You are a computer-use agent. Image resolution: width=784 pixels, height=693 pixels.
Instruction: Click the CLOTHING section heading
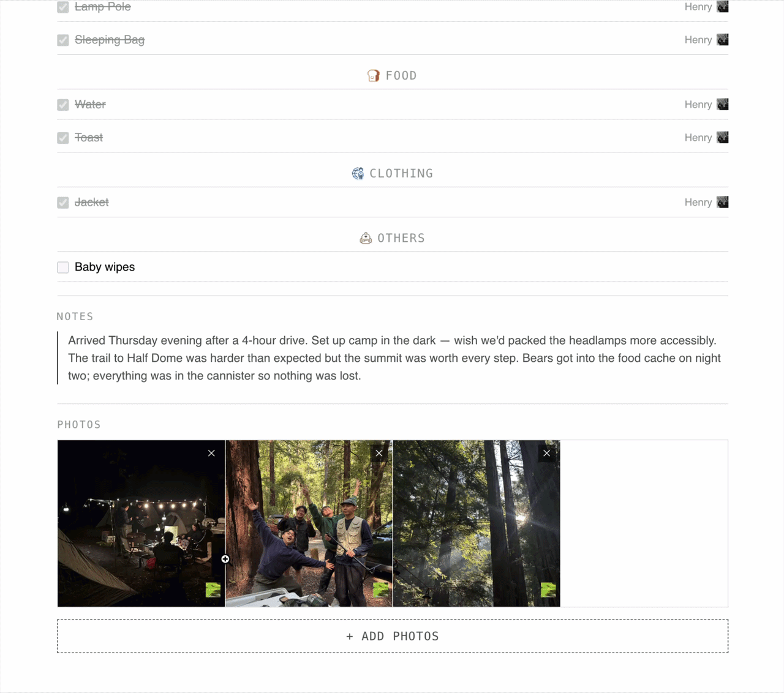pos(401,174)
